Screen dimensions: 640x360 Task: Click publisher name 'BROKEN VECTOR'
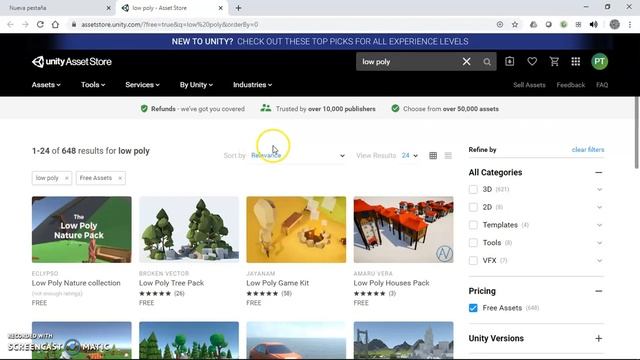pos(164,273)
